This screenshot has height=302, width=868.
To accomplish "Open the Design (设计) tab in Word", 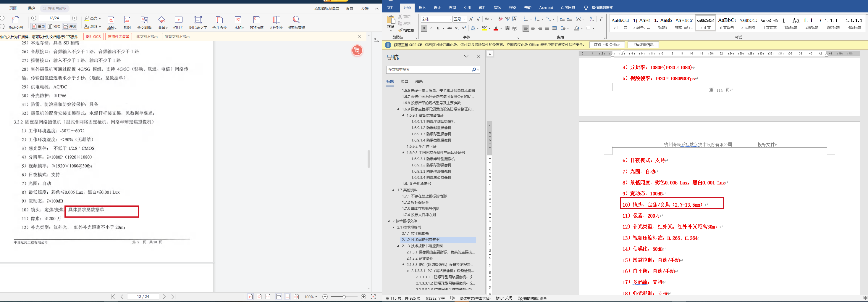I will 437,7.
